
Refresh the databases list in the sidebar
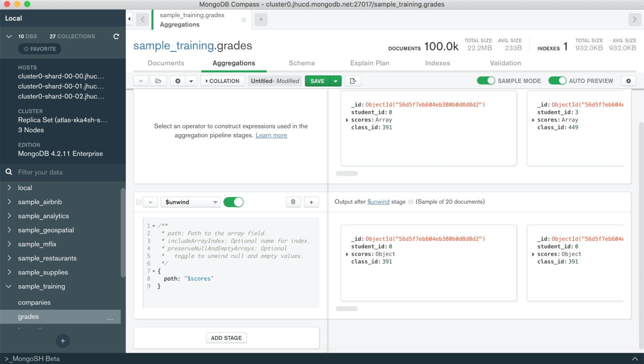[x=116, y=36]
